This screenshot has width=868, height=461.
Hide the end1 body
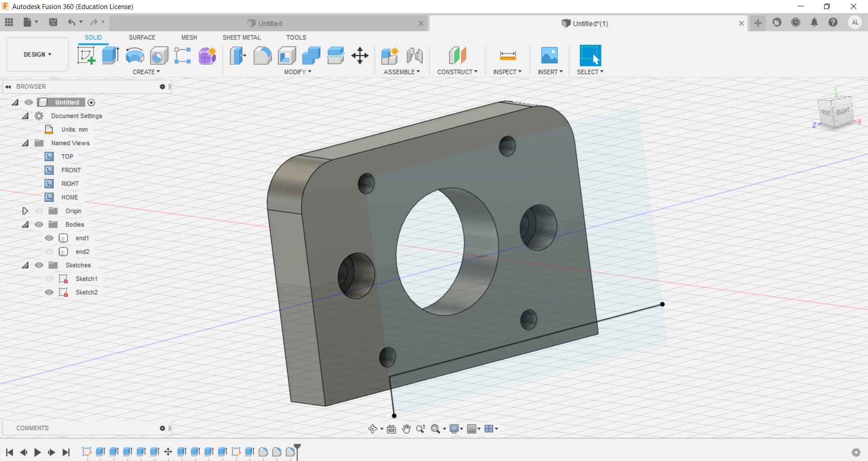[x=49, y=238]
